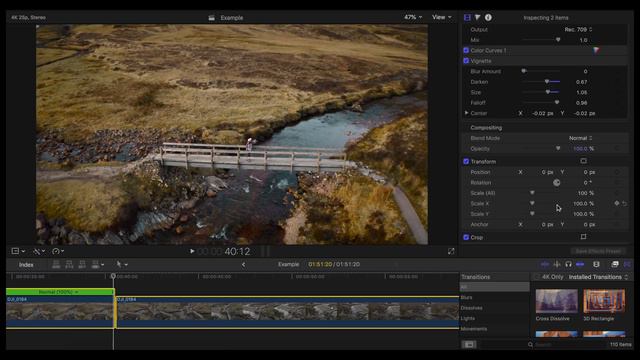This screenshot has width=640, height=360.
Task: Open the Blend Mode Normal popup
Action: (580, 138)
